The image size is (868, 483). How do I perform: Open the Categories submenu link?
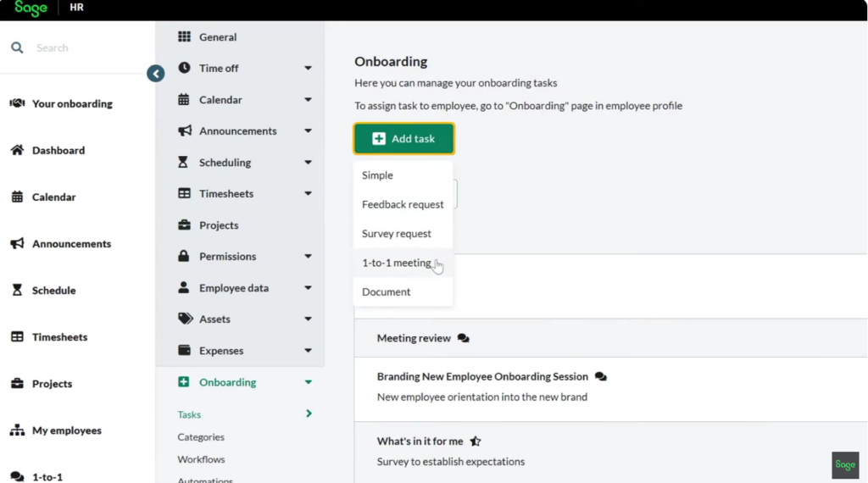(x=201, y=437)
